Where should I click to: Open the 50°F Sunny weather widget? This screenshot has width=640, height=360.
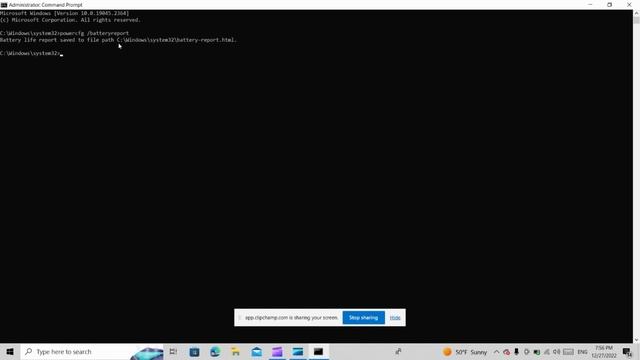coord(465,352)
